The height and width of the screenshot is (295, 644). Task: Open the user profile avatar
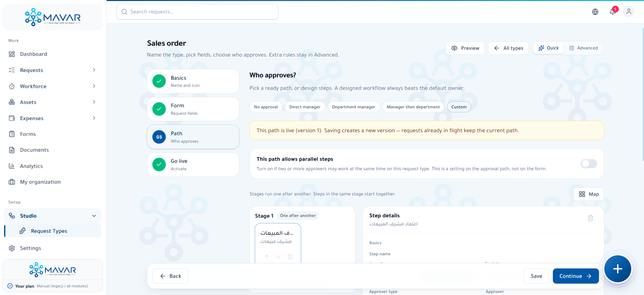click(629, 11)
